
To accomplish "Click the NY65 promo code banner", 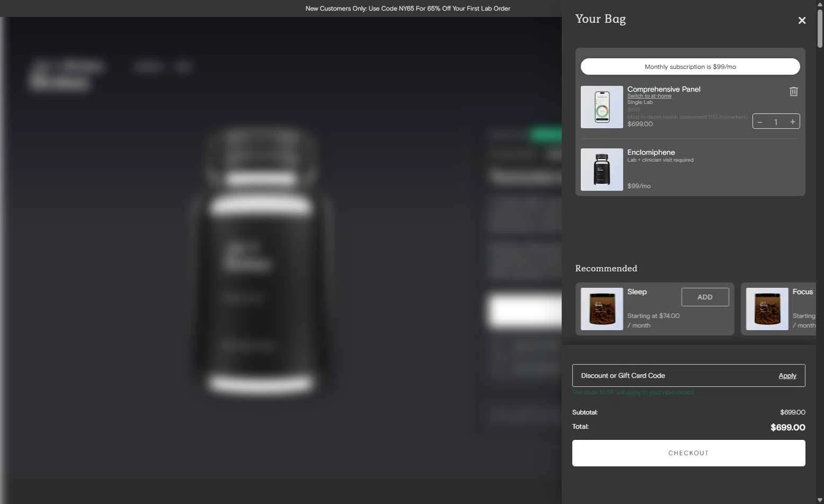I will point(408,8).
